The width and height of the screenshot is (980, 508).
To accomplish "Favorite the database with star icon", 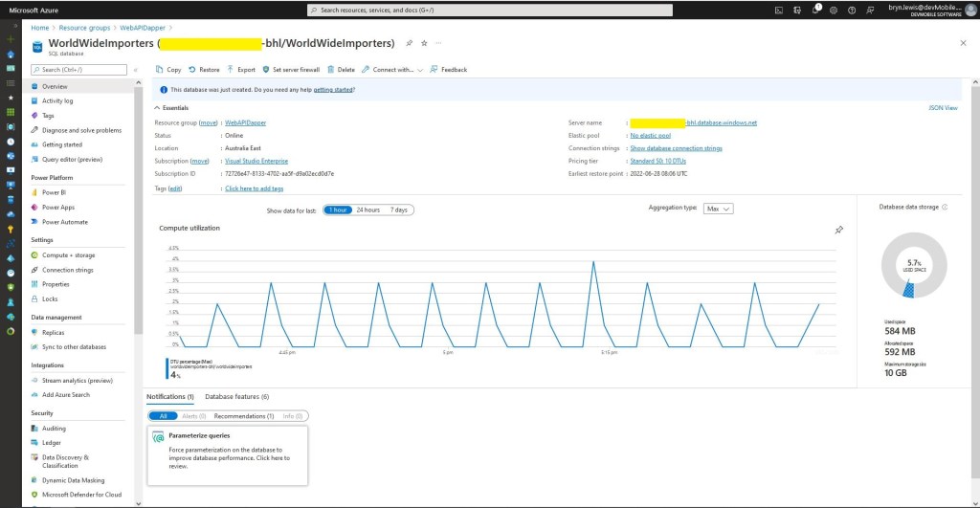I will (424, 43).
